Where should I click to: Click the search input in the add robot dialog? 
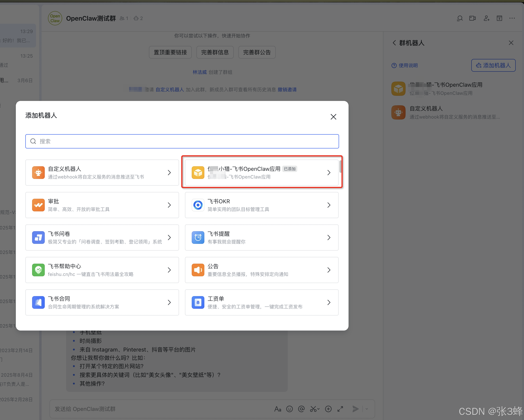(182, 141)
